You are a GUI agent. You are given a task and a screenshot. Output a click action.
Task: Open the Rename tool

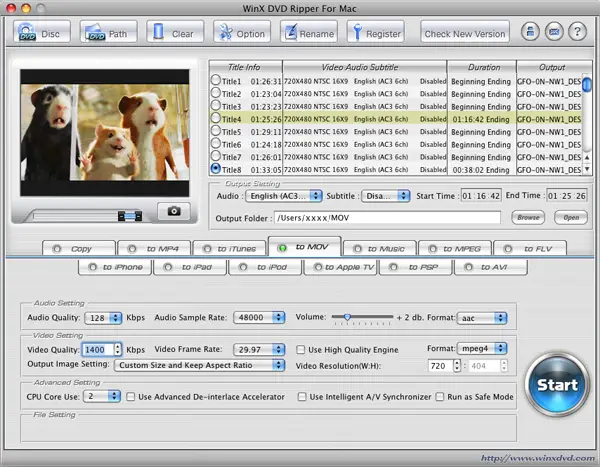[x=309, y=32]
